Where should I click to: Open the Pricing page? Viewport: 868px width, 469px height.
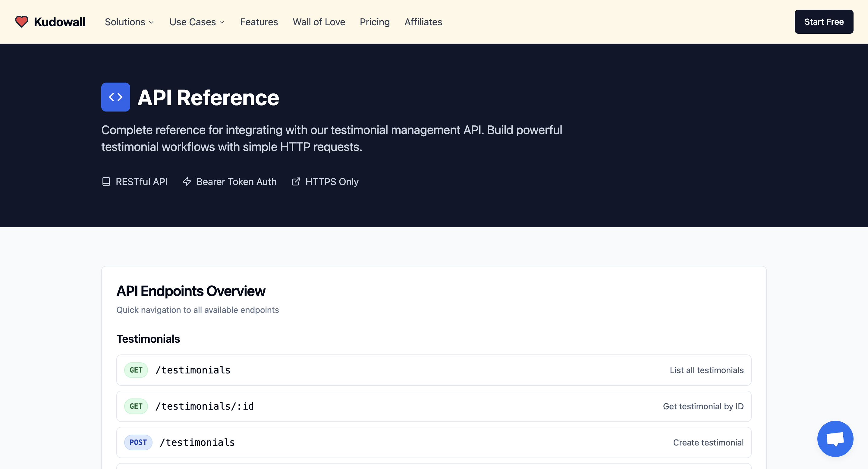pyautogui.click(x=374, y=22)
